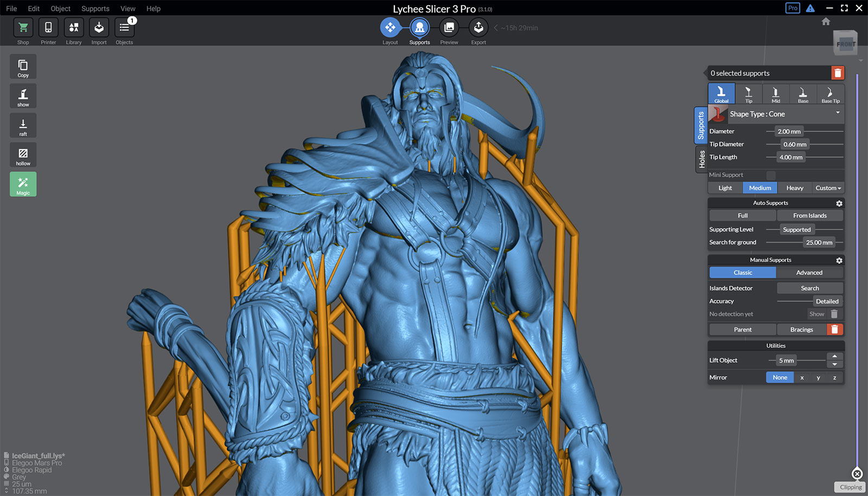Select the Supports workflow step
The height and width of the screenshot is (496, 868).
pos(419,27)
